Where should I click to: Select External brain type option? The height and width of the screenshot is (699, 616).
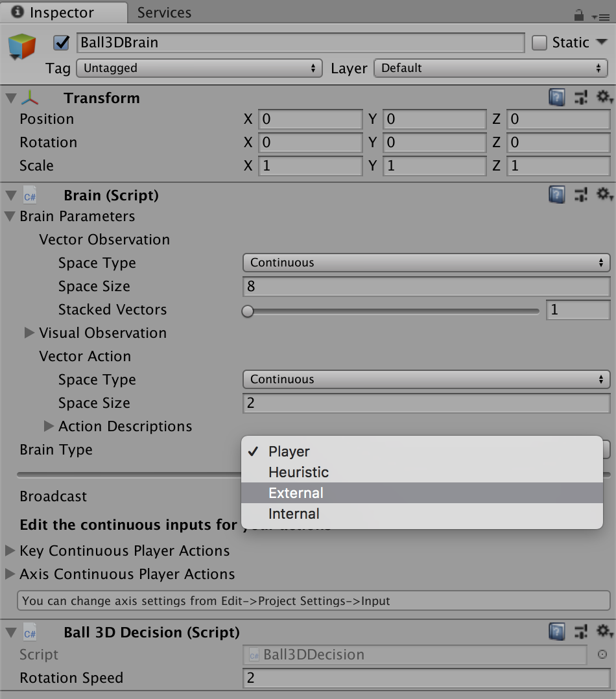(296, 493)
